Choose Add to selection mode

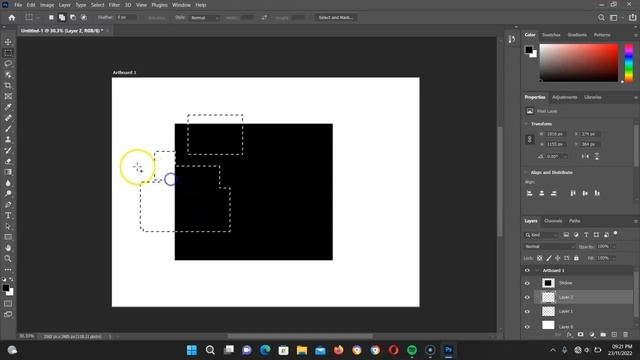click(62, 18)
